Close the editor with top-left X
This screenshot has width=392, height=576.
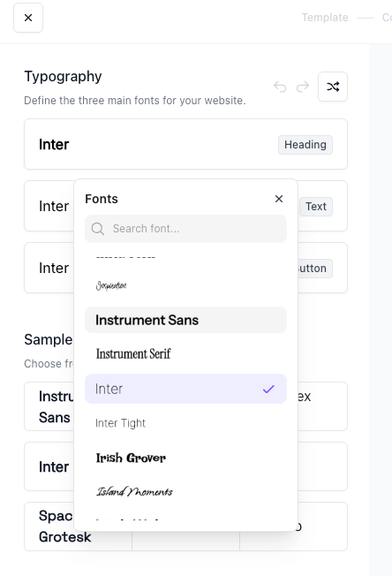[28, 18]
